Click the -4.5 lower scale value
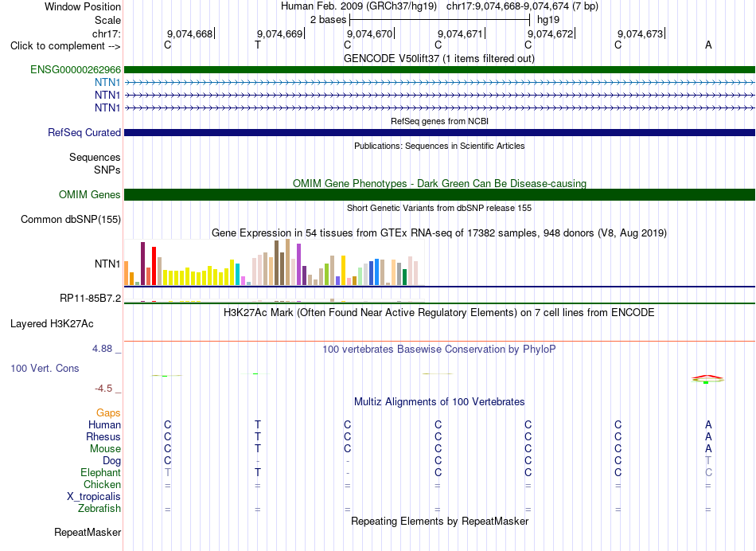The width and height of the screenshot is (756, 551). pyautogui.click(x=103, y=389)
